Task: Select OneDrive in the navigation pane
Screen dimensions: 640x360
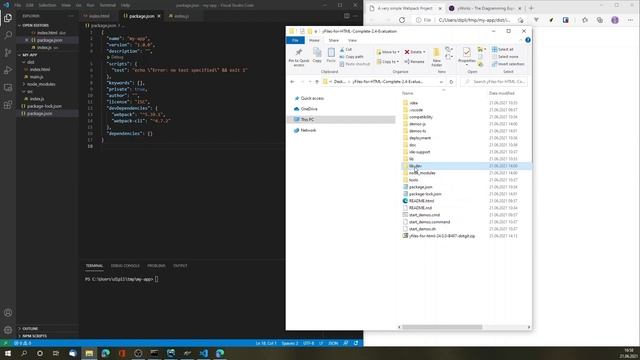Action: (x=309, y=109)
